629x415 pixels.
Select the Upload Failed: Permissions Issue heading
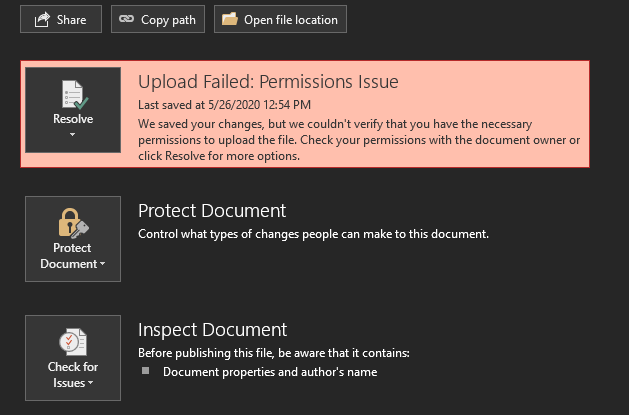(x=268, y=82)
